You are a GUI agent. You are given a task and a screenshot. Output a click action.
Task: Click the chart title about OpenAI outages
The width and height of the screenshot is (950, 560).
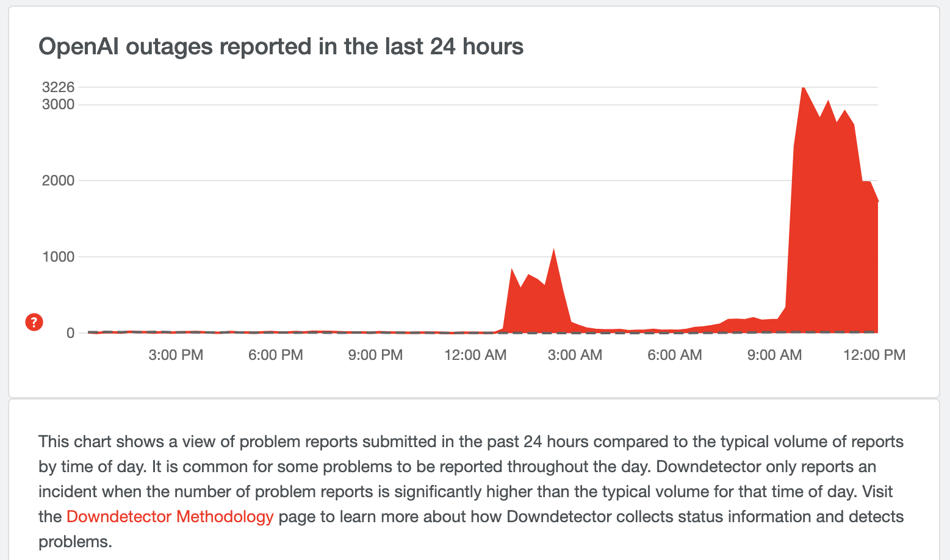[281, 46]
